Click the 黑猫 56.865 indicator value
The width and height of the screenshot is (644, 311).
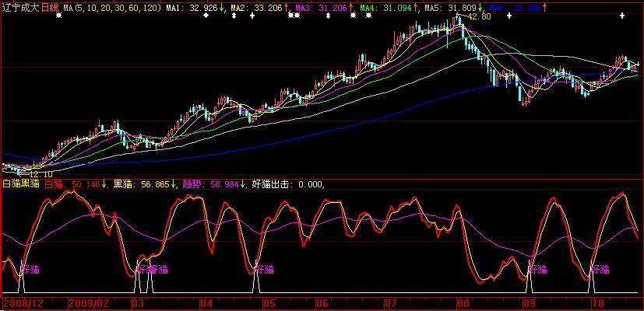145,184
